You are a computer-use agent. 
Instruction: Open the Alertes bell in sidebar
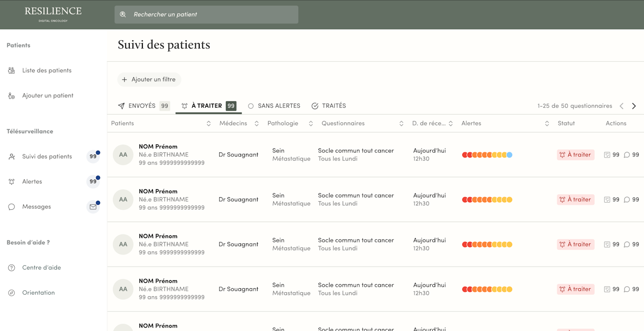(12, 182)
